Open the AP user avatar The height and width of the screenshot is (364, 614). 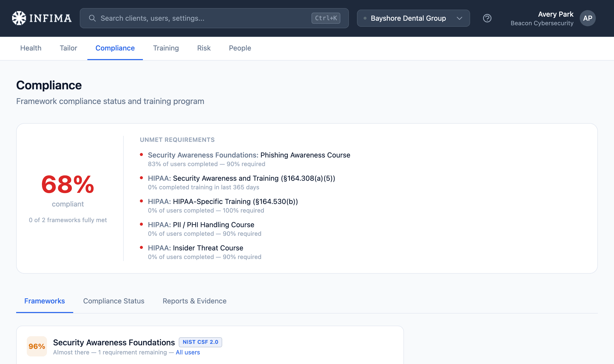point(587,18)
